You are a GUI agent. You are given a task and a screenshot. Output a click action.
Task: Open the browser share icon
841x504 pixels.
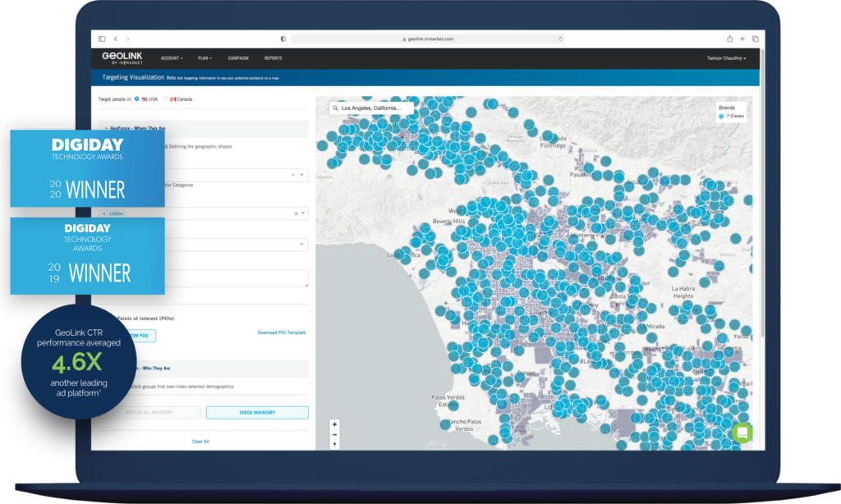(x=729, y=39)
